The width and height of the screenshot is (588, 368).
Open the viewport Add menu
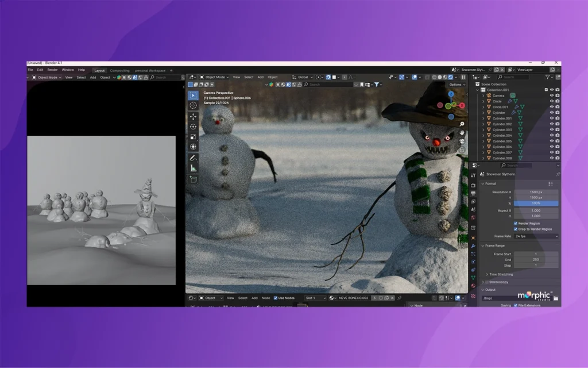260,77
